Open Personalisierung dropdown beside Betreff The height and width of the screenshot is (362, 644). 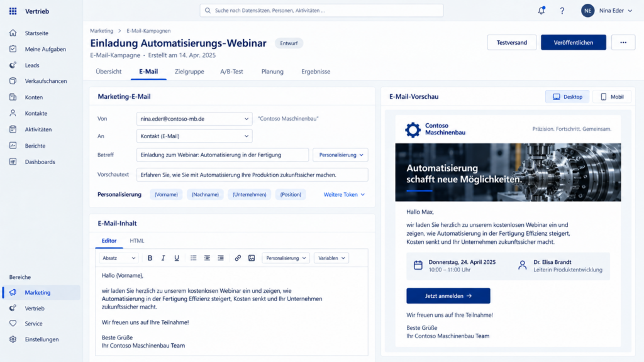tap(340, 155)
